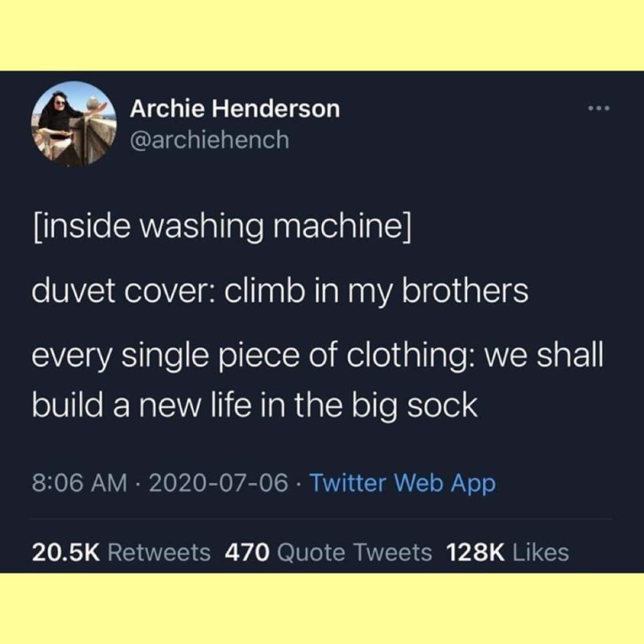Click the yellow bottom border area
Viewport: 644px width, 644px height.
pos(322,608)
